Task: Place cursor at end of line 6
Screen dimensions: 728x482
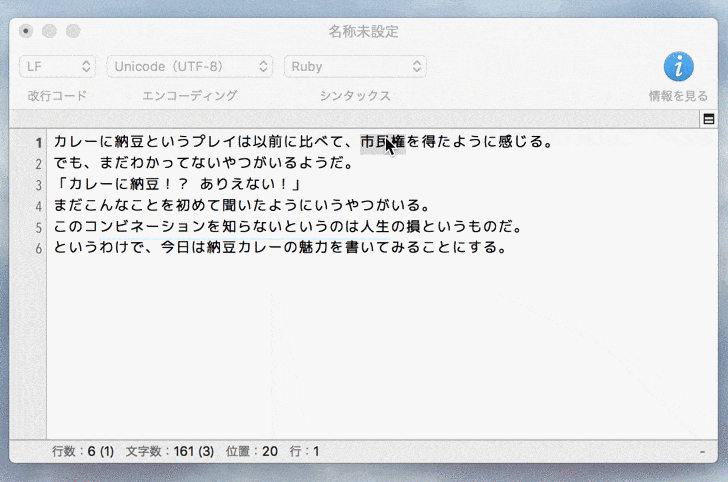Action: coord(508,247)
